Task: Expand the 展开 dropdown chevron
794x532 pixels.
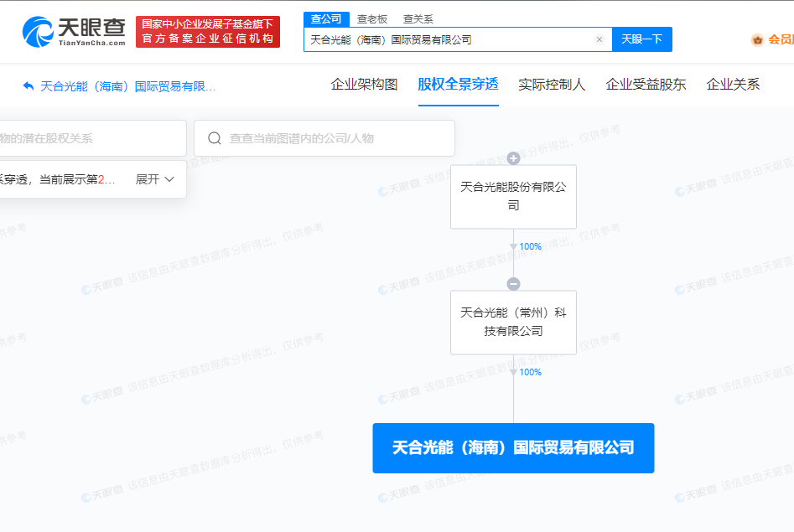Action: point(169,179)
